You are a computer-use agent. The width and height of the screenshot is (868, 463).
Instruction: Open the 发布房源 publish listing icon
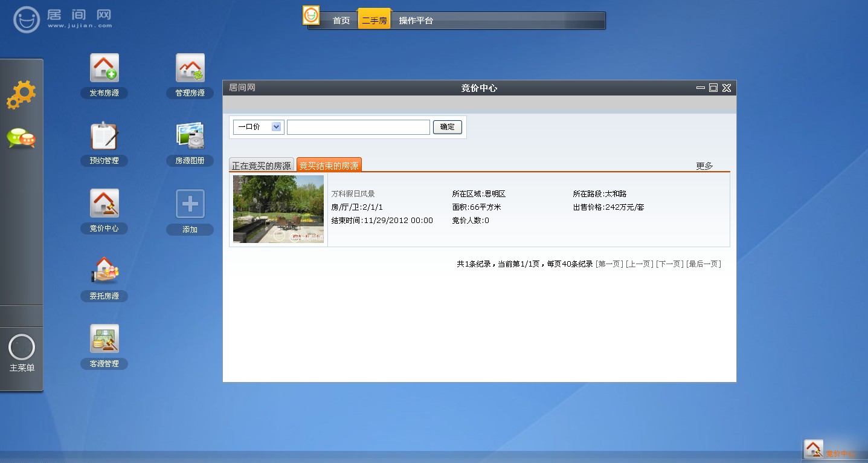coord(104,68)
